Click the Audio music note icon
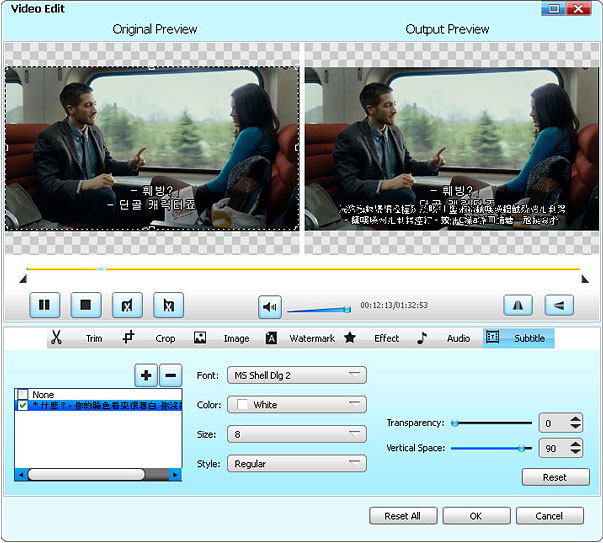 pos(422,338)
